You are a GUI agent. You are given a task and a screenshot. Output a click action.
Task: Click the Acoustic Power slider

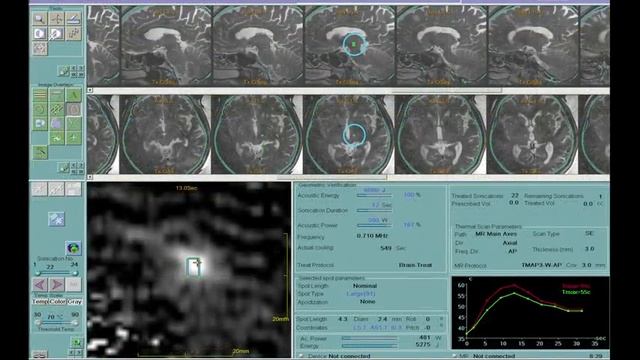[374, 226]
